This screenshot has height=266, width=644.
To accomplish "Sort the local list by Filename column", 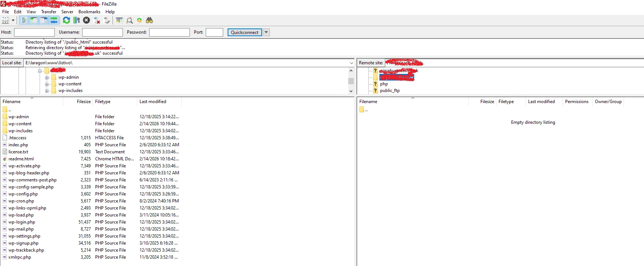I will (x=32, y=102).
